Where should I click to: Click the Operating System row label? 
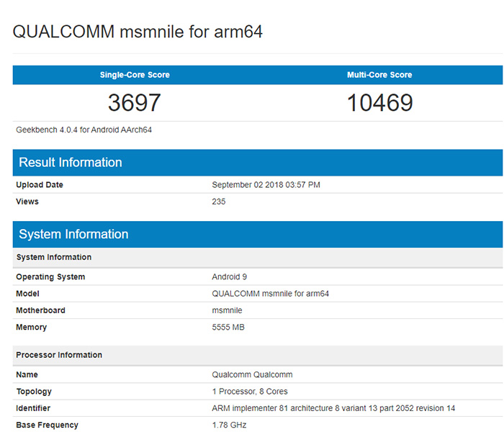[50, 277]
